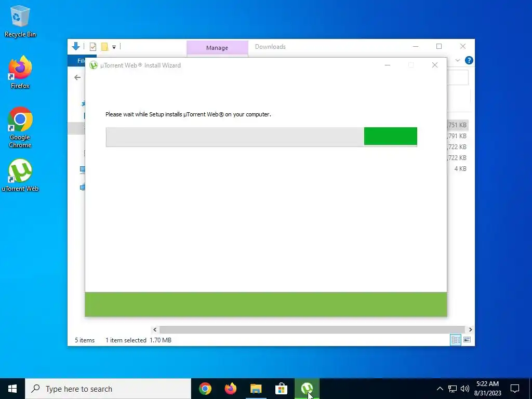This screenshot has height=399, width=532.
Task: Open the Manage tab in File Explorer
Action: (217, 47)
